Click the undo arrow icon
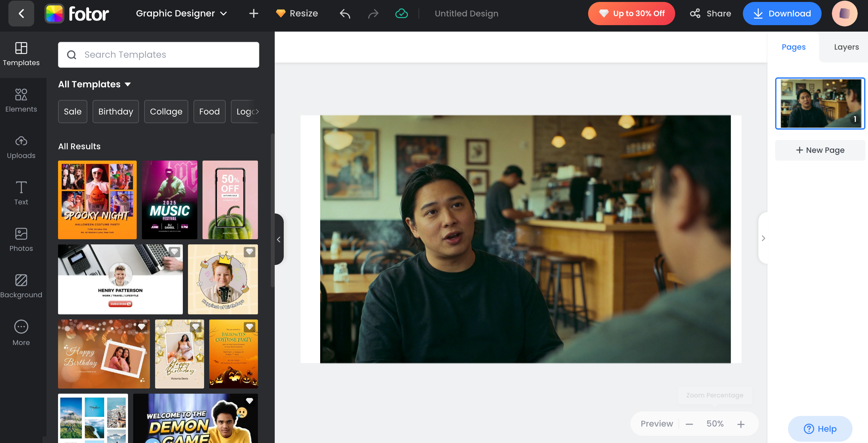This screenshot has height=443, width=868. pyautogui.click(x=345, y=14)
